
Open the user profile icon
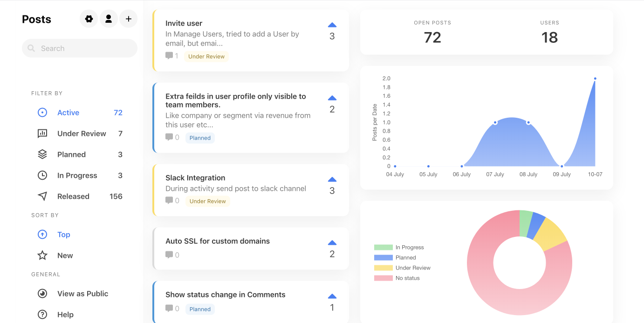[109, 19]
